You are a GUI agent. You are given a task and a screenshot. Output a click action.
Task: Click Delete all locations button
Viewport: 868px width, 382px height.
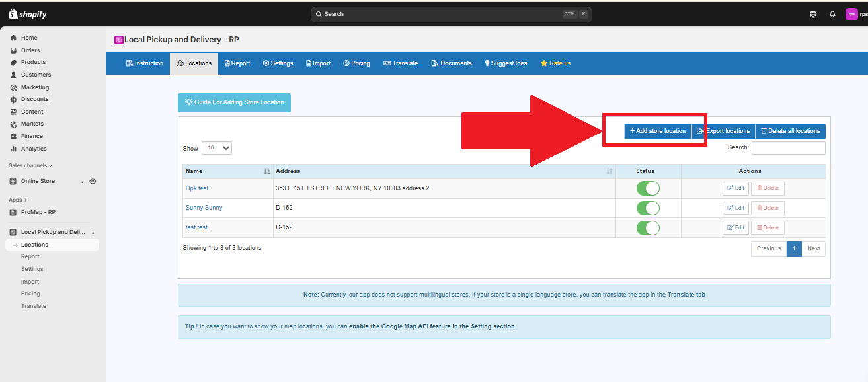tap(791, 131)
